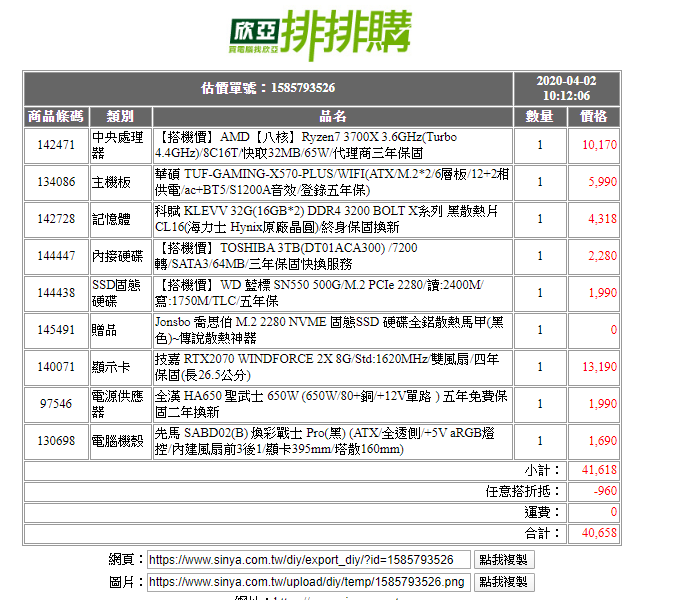
Task: Click barcode 130698 cell
Action: pos(56,441)
